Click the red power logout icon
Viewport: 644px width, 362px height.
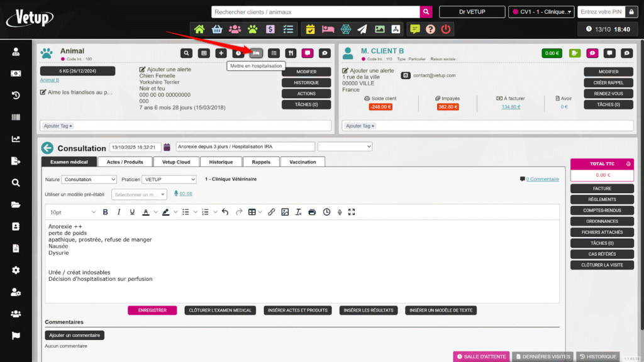point(446,29)
